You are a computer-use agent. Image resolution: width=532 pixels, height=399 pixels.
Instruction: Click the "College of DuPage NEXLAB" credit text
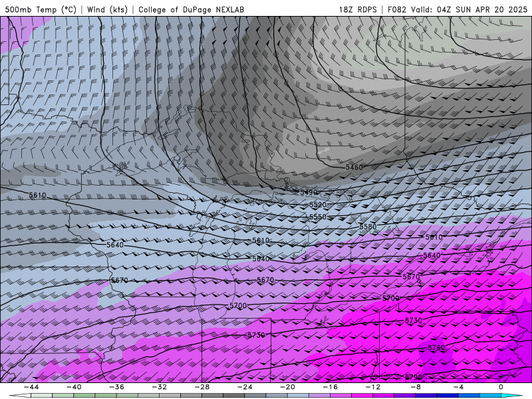coord(191,9)
